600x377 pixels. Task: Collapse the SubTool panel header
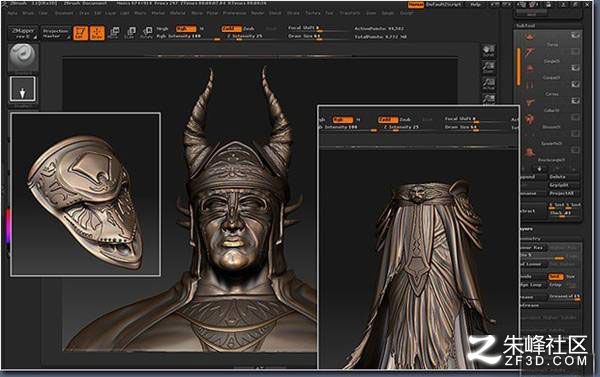(525, 26)
